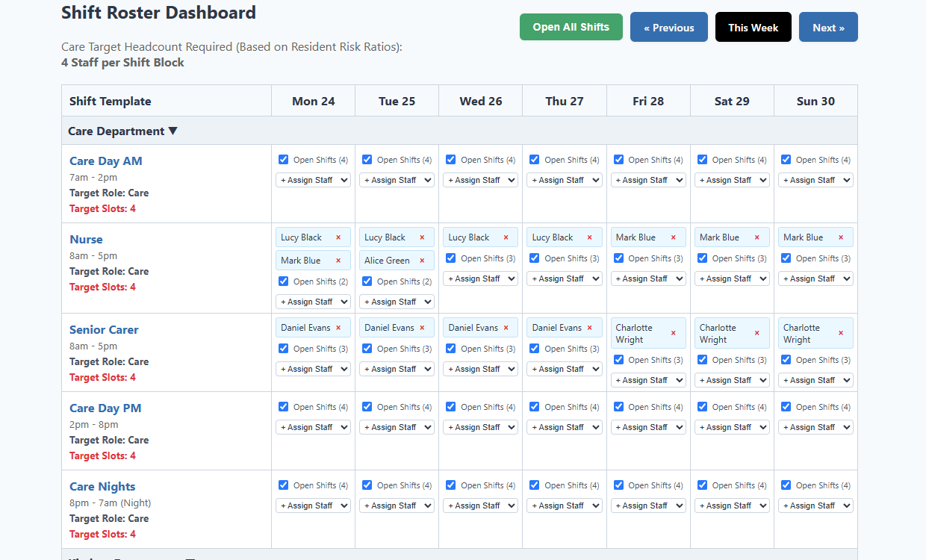926x560 pixels.
Task: Remove Daniel Evans from Senior Carer Thu 27
Action: [589, 328]
